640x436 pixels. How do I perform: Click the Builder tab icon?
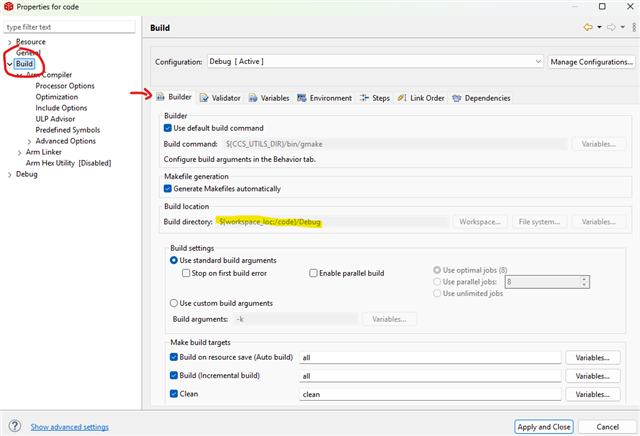tap(161, 97)
